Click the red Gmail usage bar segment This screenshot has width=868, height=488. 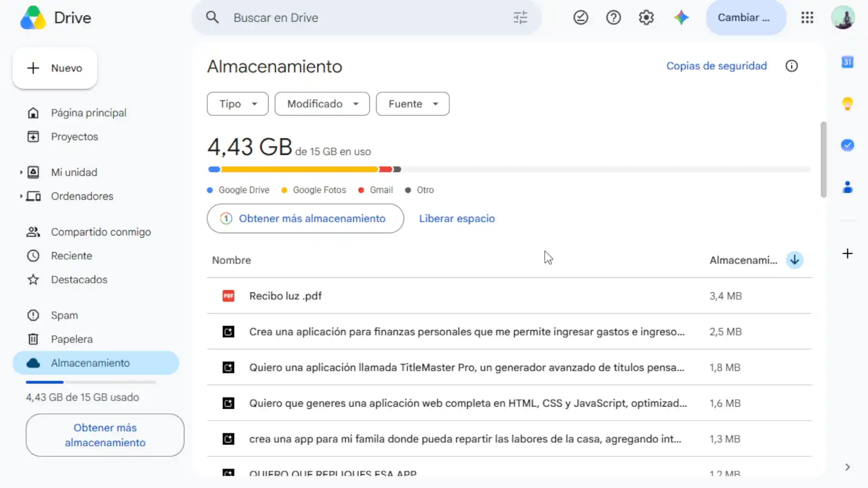pos(386,169)
